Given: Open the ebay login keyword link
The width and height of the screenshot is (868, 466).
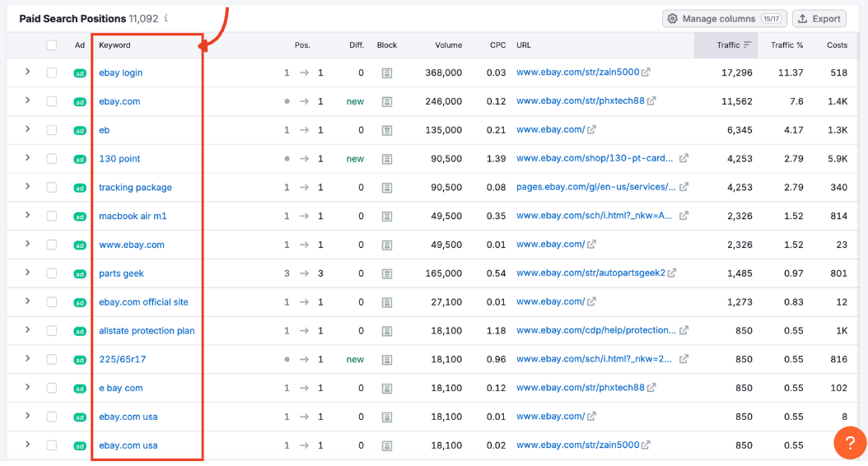Looking at the screenshot, I should pos(121,73).
